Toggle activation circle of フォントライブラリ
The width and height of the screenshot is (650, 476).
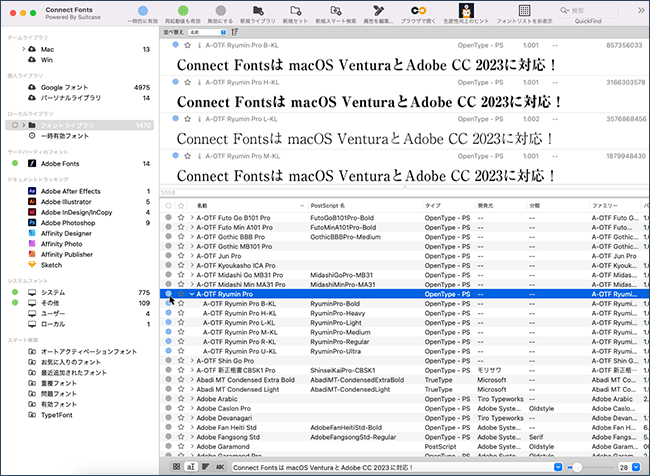15,125
